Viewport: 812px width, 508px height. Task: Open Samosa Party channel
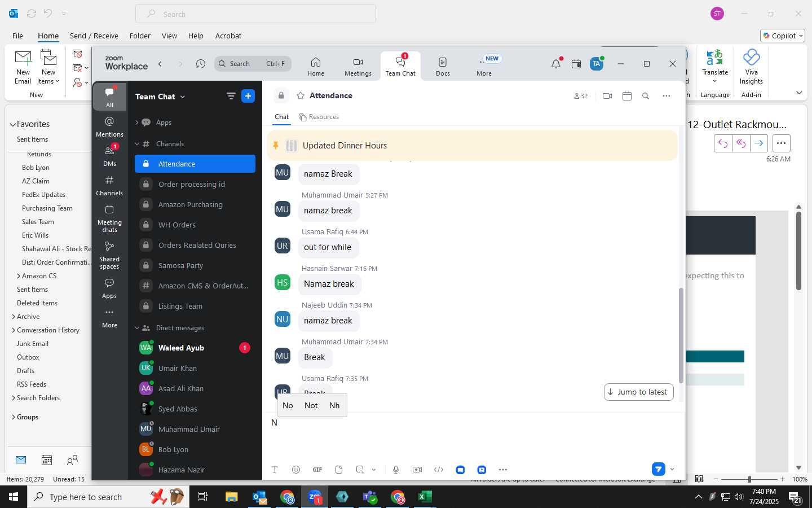point(195,265)
